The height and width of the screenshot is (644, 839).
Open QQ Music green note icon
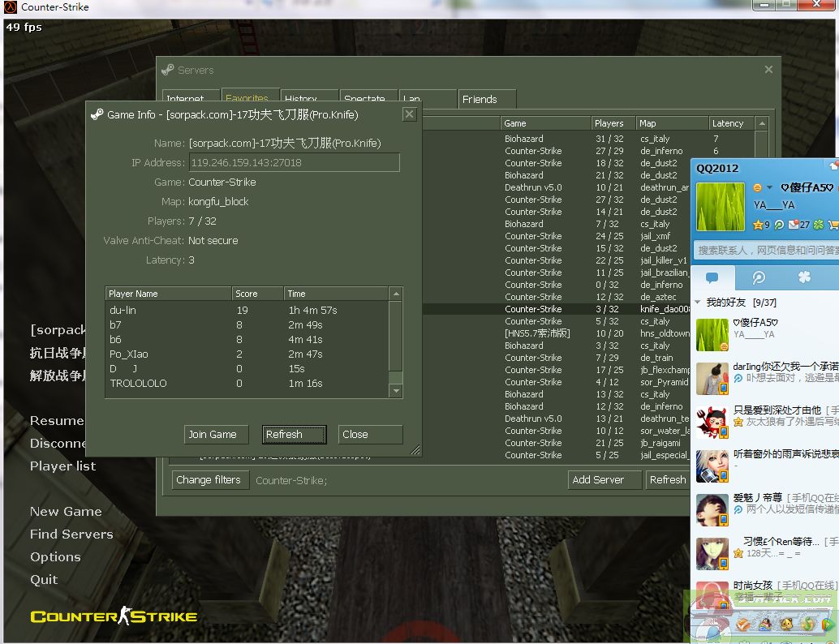click(807, 624)
